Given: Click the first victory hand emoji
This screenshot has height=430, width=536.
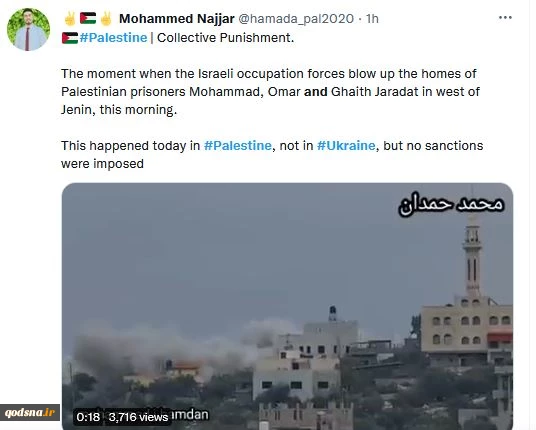Looking at the screenshot, I should click(x=70, y=18).
